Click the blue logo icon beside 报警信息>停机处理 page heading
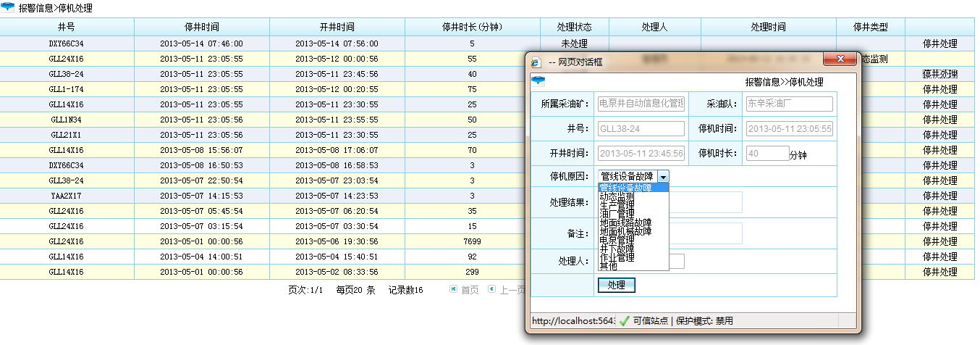The image size is (980, 345). (x=8, y=8)
